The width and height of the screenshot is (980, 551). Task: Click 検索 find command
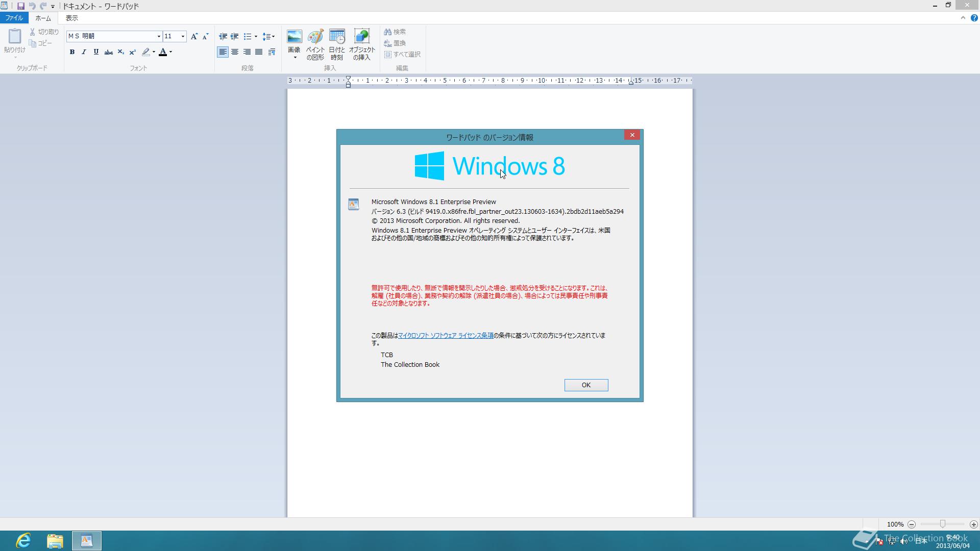395,32
